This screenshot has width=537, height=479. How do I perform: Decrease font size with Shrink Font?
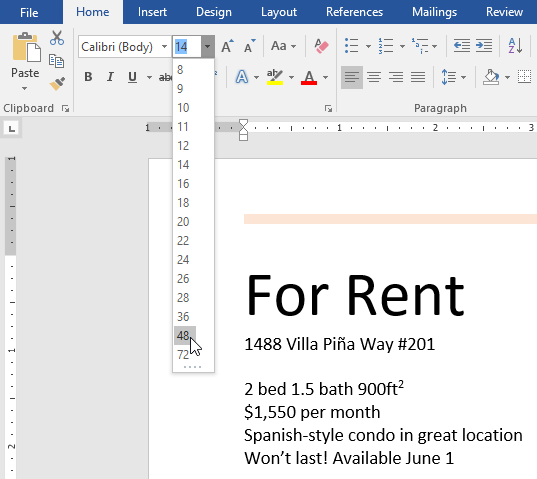(250, 46)
